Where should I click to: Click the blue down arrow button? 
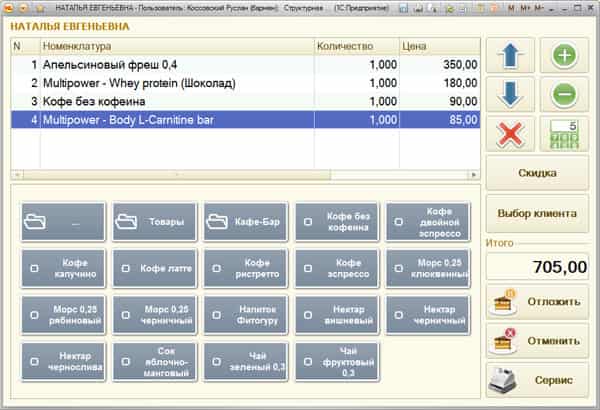click(x=510, y=95)
